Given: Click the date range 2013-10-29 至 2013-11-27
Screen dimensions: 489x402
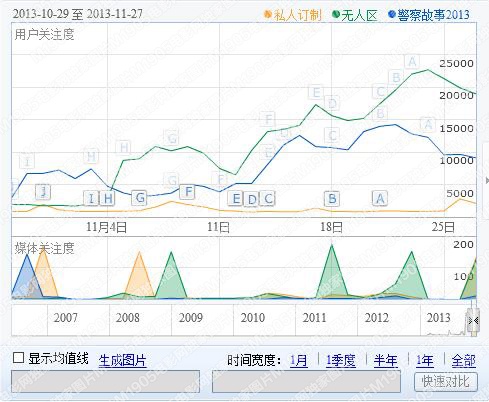Looking at the screenshot, I should (x=78, y=14).
